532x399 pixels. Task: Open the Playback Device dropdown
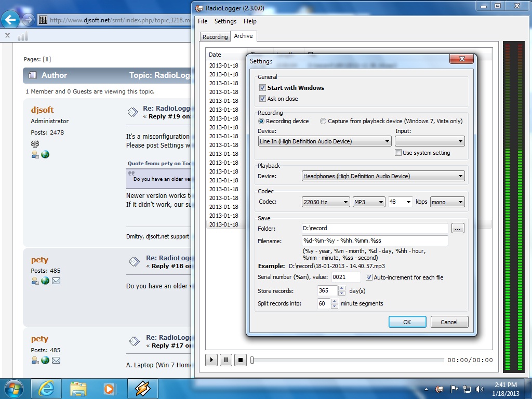coord(383,176)
